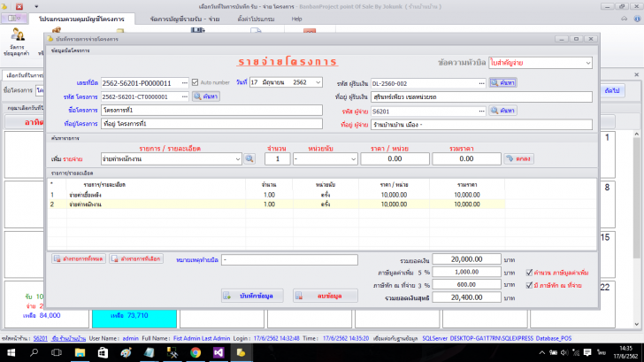
Task: Open Google Chrome from the taskbar
Action: (195, 352)
